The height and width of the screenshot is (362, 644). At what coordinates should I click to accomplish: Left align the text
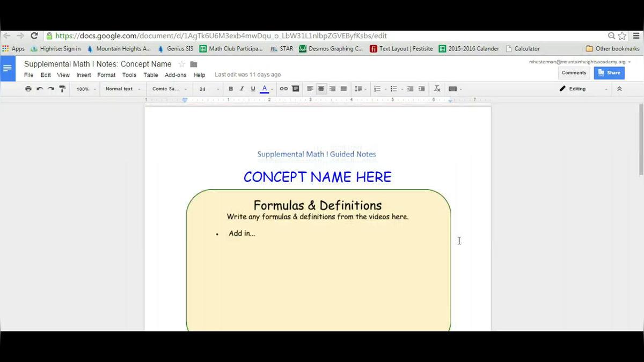(310, 89)
